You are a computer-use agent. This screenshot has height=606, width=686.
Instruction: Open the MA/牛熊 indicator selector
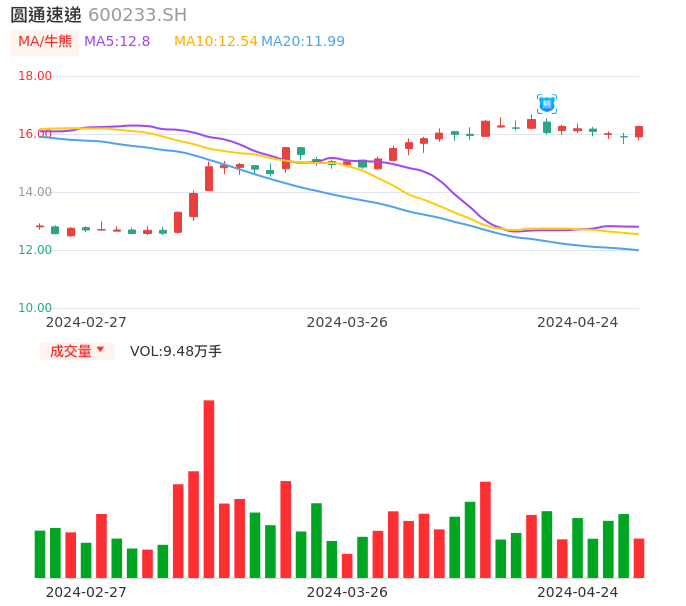pyautogui.click(x=45, y=42)
